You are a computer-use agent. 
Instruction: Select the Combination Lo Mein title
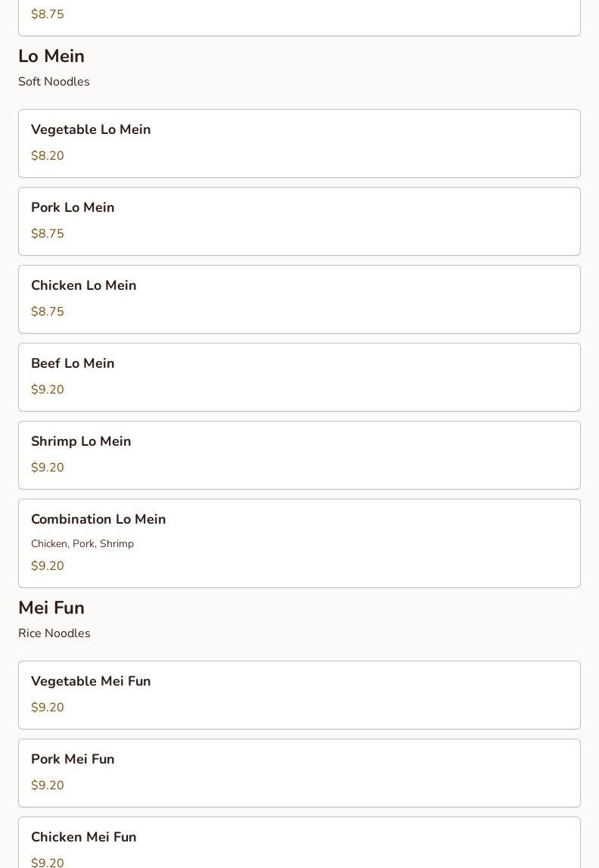tap(98, 519)
